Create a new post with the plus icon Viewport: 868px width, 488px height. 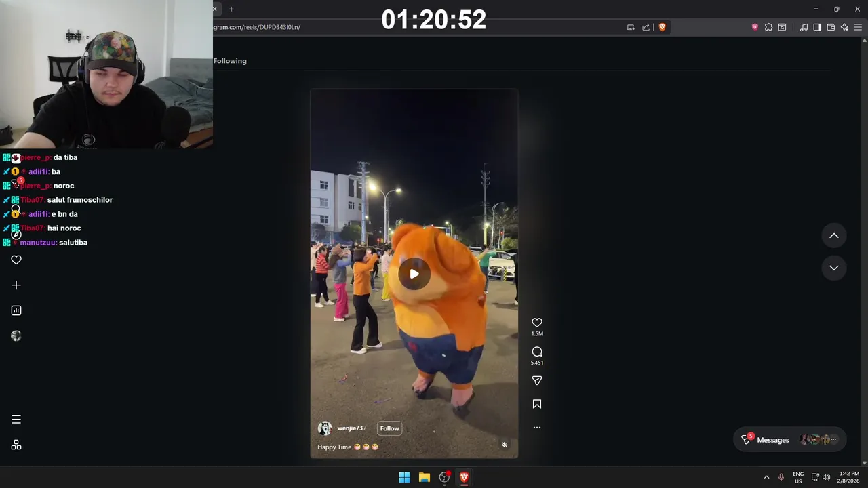coord(16,285)
